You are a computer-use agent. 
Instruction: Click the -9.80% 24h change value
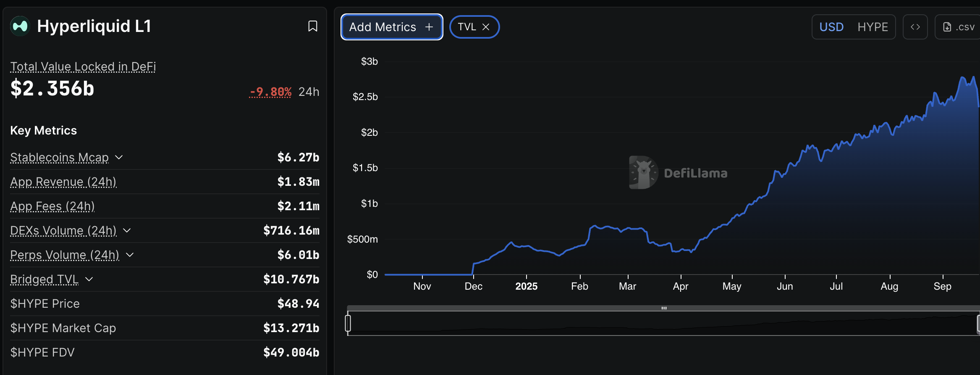point(270,92)
